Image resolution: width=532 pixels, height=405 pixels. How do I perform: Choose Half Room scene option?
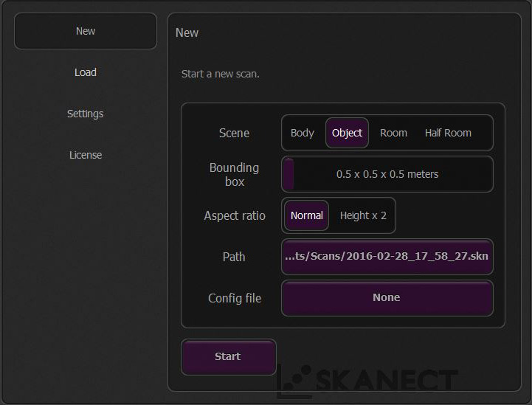[x=448, y=133]
